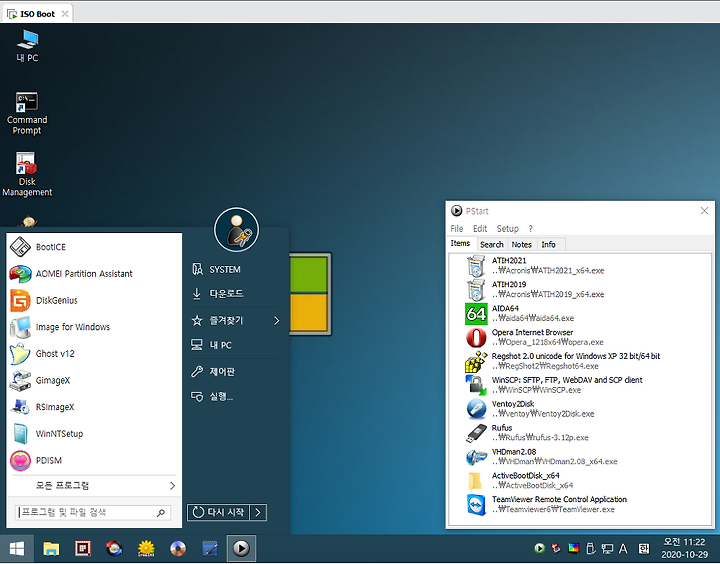Click PStart tray icon

coord(540,548)
